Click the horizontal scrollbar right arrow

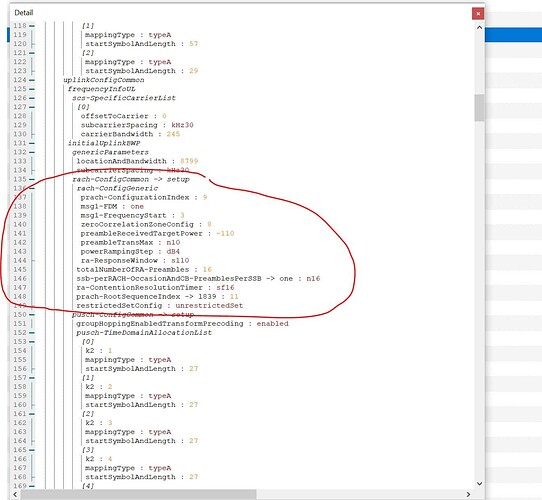coord(468,494)
